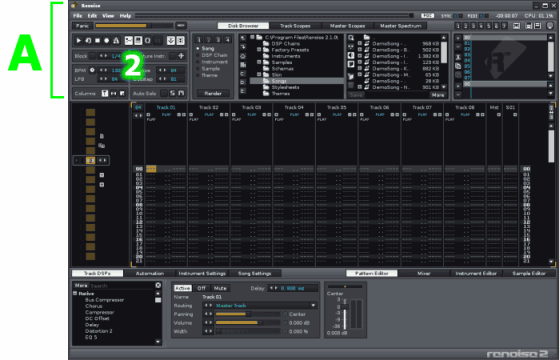This screenshot has width=560, height=360.
Task: Expand the C:\Program Files root folder node
Action: tap(252, 37)
